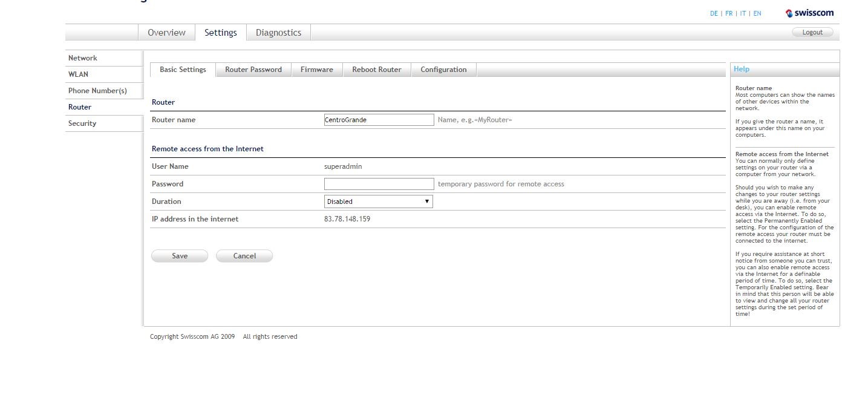Open the Diagnostics tab
This screenshot has width=868, height=403.
pyautogui.click(x=278, y=33)
